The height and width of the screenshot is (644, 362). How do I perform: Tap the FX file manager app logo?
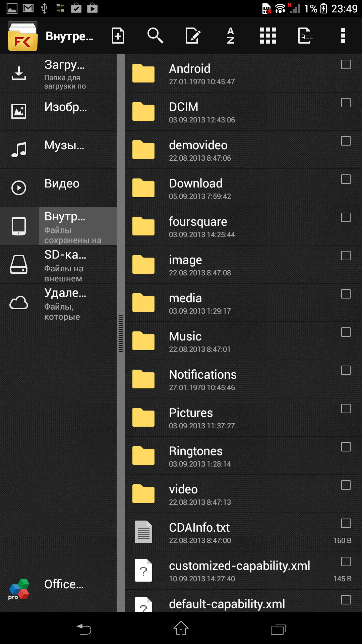point(23,36)
